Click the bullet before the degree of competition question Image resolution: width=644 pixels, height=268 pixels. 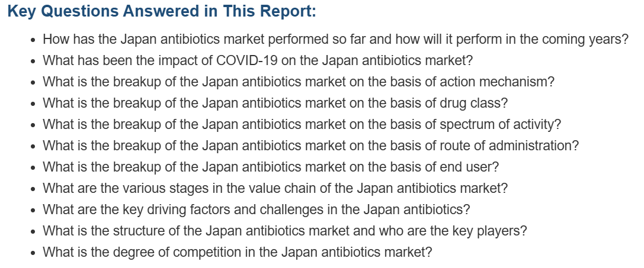tap(33, 253)
